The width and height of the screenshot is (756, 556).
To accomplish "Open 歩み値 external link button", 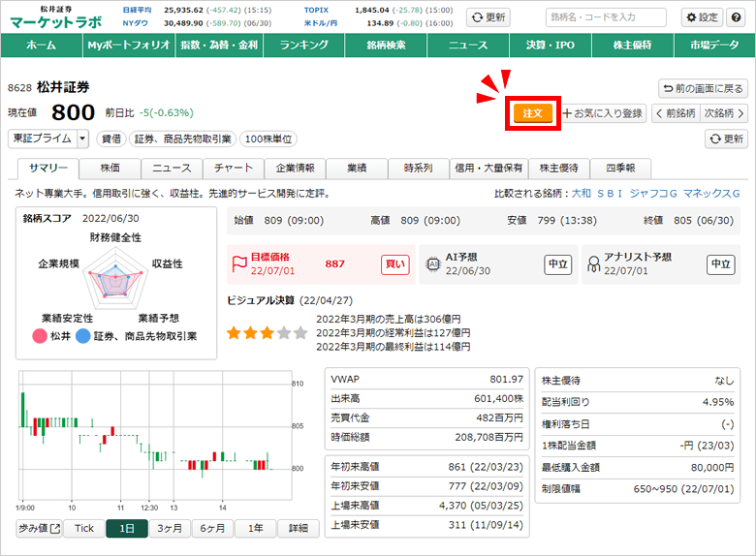I will (39, 529).
